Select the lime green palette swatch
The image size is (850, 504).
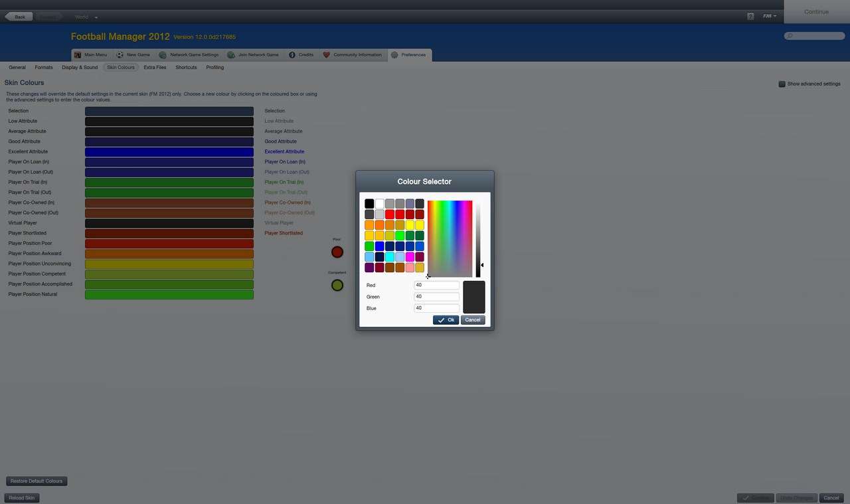(400, 236)
